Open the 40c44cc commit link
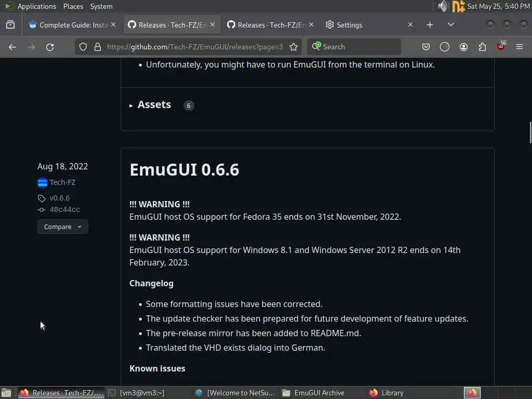 click(x=65, y=210)
